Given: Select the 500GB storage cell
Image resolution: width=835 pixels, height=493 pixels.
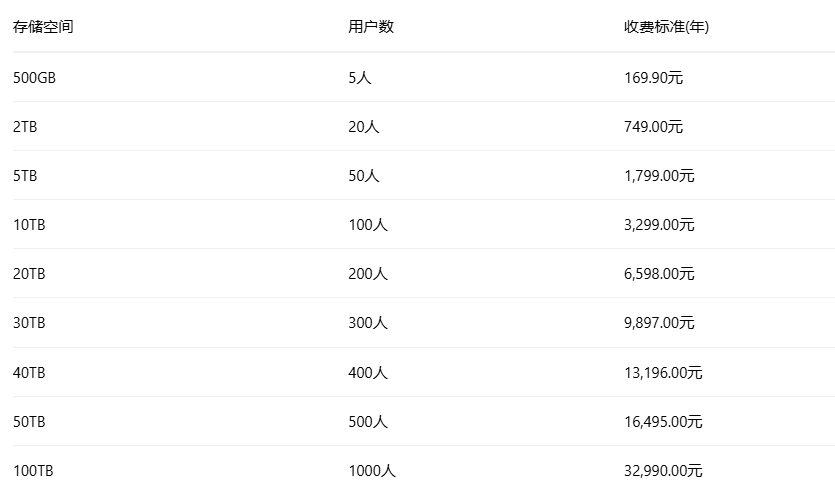Looking at the screenshot, I should [x=34, y=77].
